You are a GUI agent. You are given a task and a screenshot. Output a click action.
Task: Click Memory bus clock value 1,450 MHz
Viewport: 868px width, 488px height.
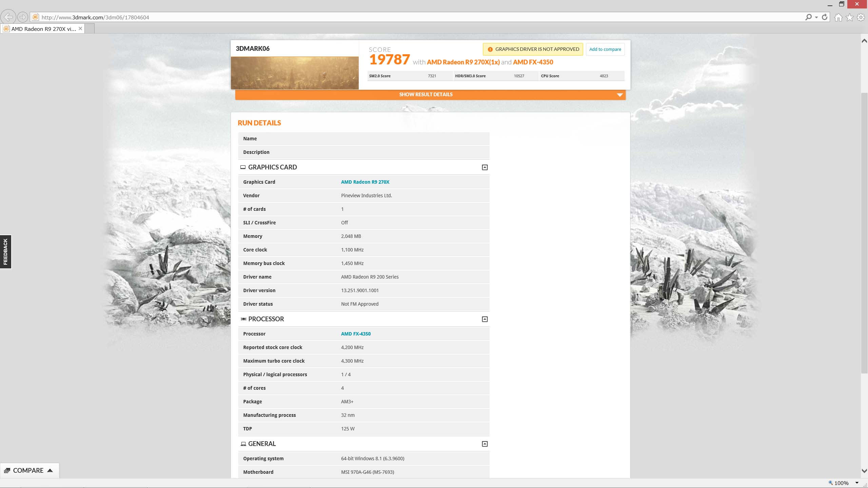[352, 263]
